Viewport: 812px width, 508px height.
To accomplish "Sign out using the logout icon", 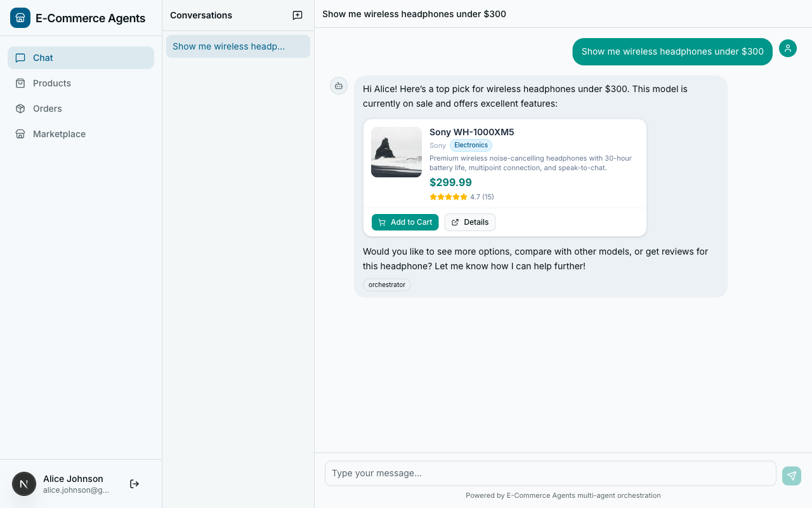I will coord(134,483).
